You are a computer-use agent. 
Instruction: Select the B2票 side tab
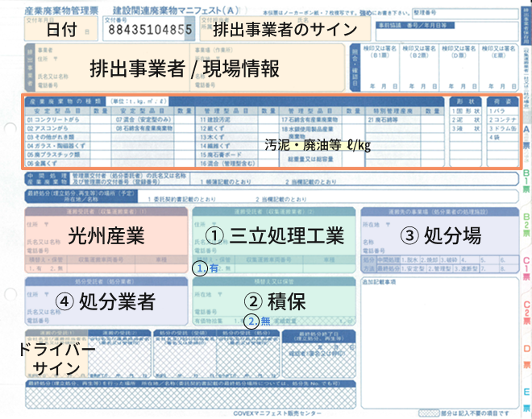coord(526,225)
